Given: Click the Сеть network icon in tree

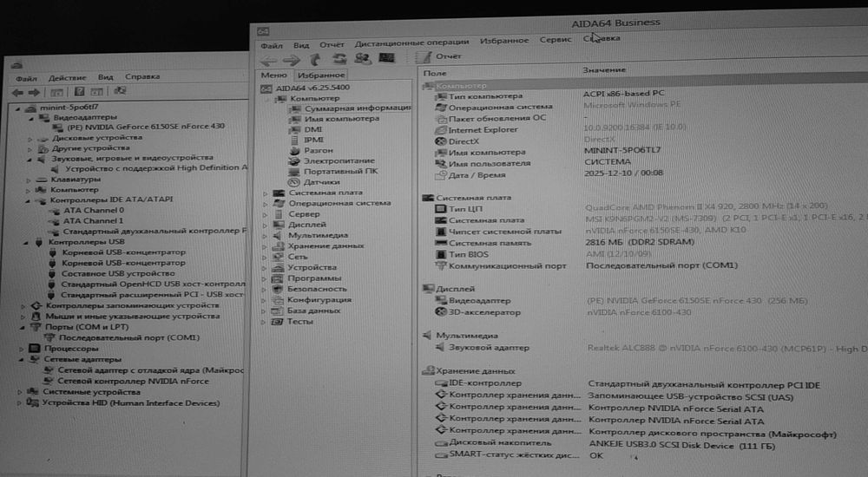Looking at the screenshot, I should click(x=278, y=257).
